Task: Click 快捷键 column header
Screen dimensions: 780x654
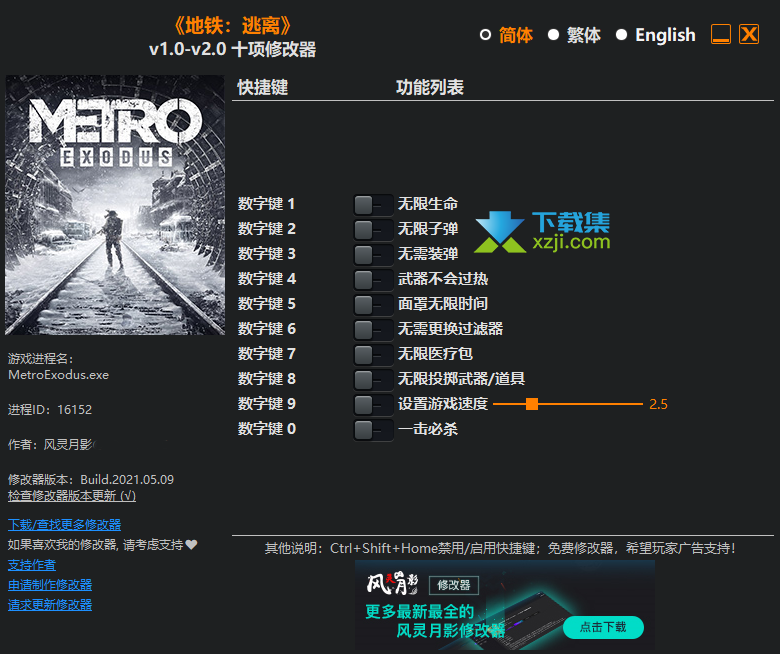Action: click(x=263, y=88)
